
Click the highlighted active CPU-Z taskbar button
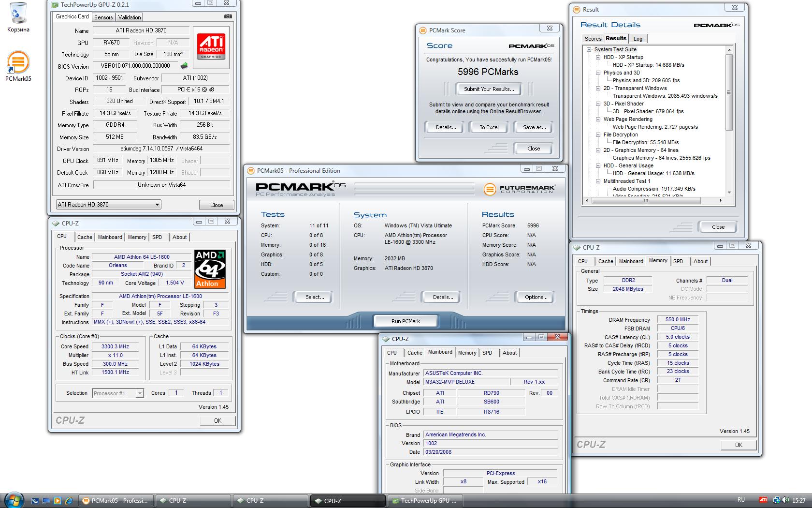tap(348, 501)
